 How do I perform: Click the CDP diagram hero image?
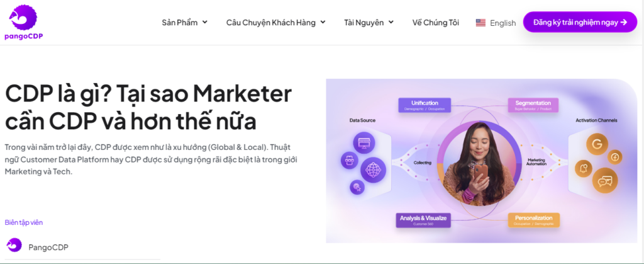(481, 161)
